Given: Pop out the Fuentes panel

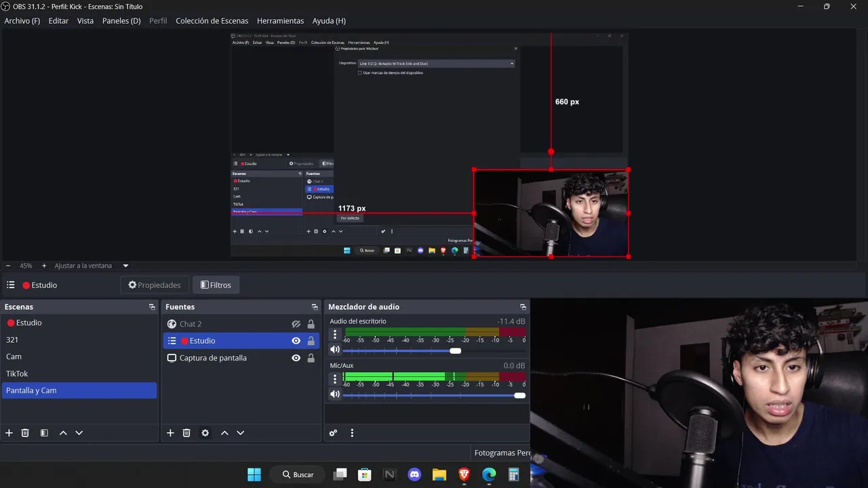Looking at the screenshot, I should tap(315, 307).
